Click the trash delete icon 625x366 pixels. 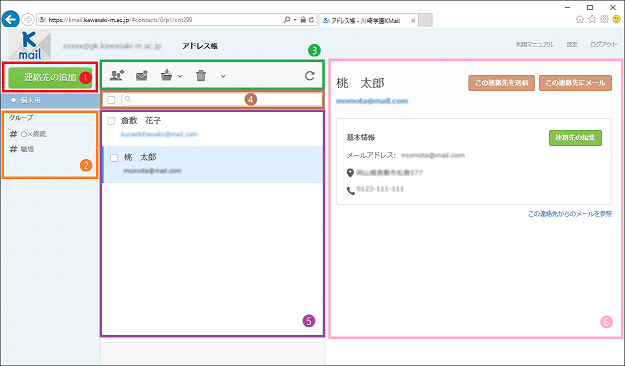point(201,75)
